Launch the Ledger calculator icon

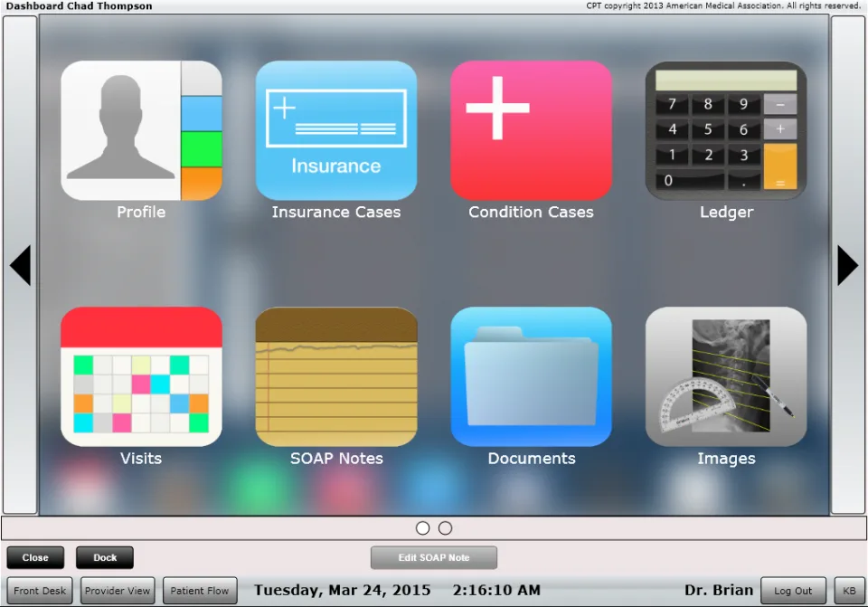pyautogui.click(x=726, y=130)
